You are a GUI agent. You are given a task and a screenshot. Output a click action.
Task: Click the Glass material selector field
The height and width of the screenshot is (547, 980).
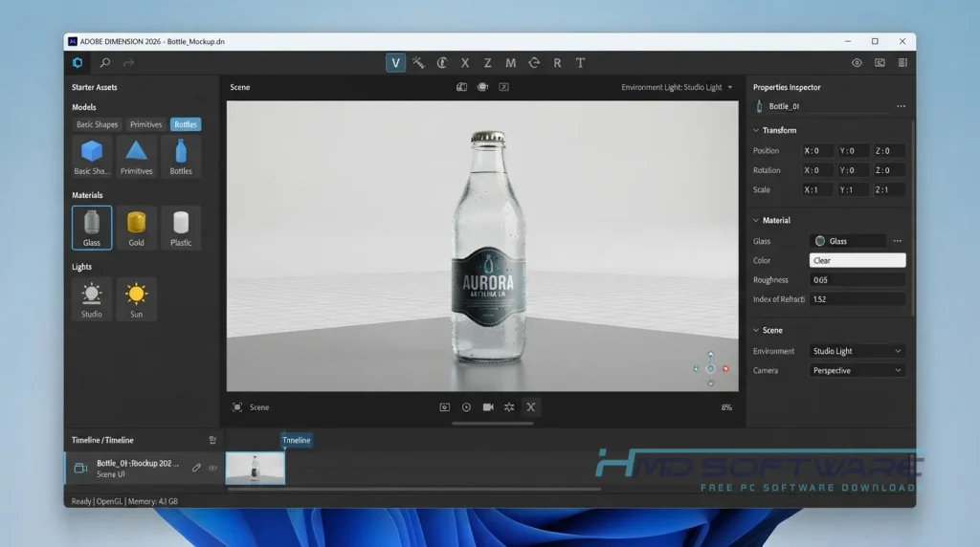coord(848,241)
